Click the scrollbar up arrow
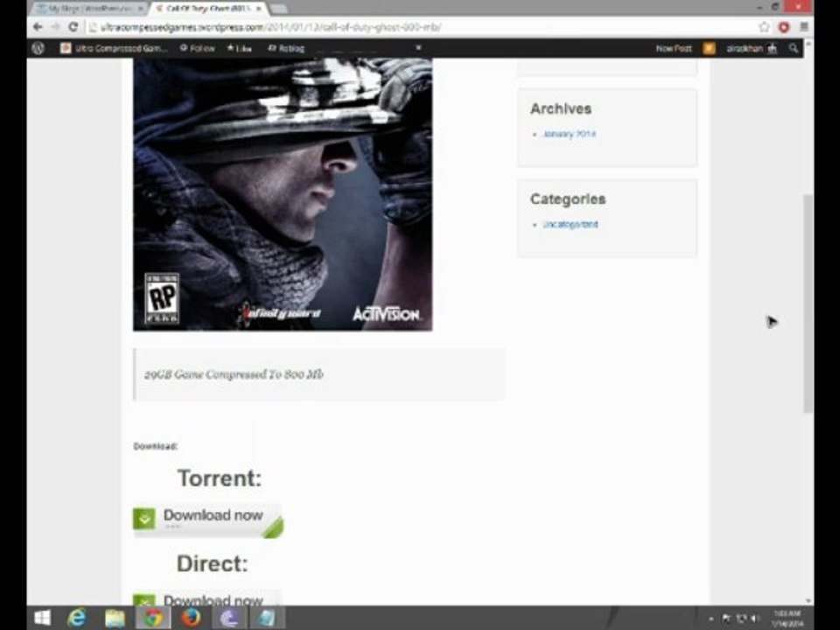840x630 pixels. coord(808,44)
